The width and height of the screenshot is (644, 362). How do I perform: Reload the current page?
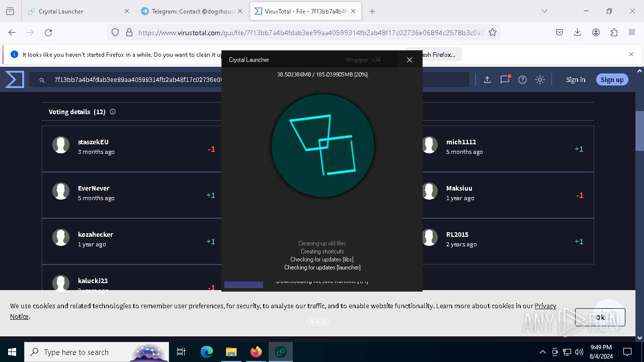(48, 32)
